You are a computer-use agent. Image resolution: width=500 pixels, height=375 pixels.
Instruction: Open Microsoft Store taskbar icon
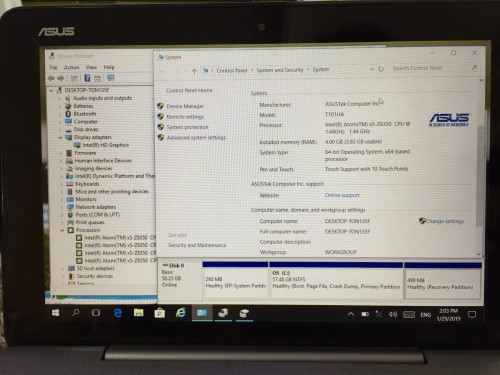pyautogui.click(x=160, y=313)
